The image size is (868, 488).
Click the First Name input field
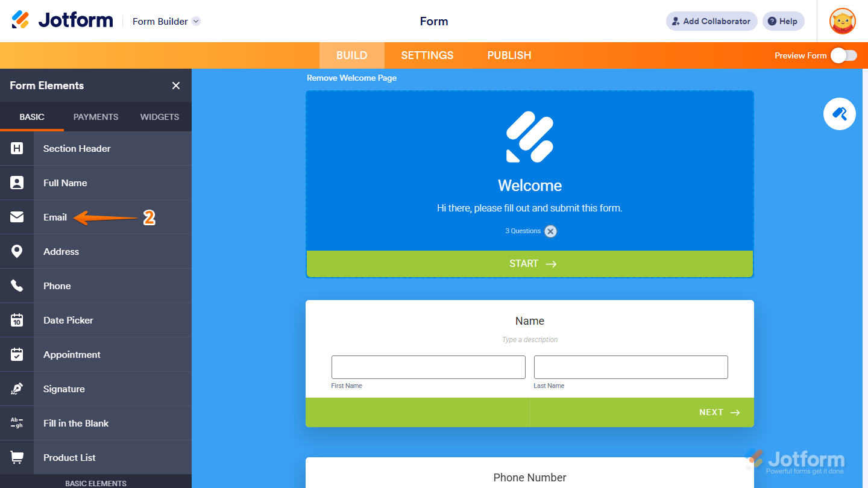coord(428,367)
